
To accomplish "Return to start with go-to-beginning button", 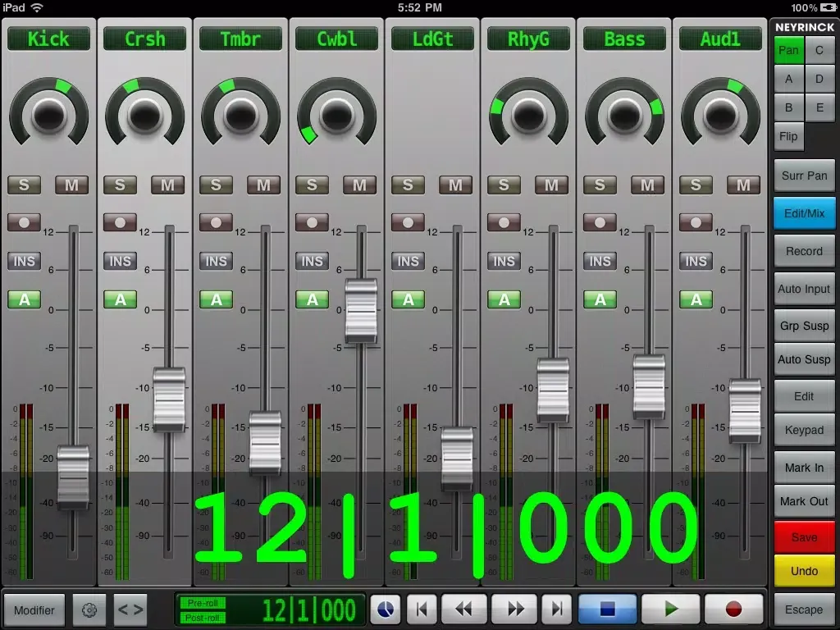I will [422, 609].
